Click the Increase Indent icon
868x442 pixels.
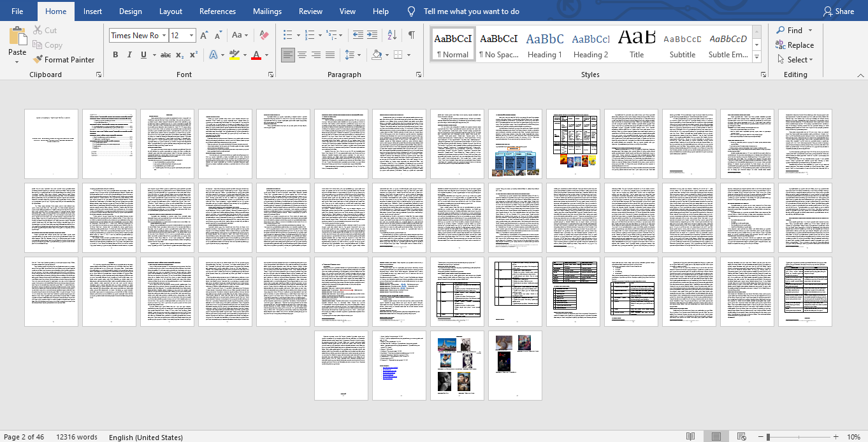(x=372, y=35)
